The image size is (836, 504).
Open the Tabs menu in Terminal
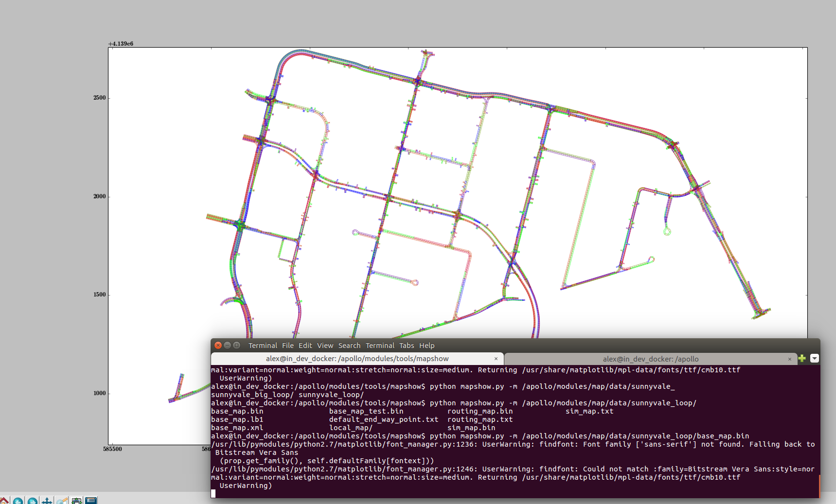[407, 346]
